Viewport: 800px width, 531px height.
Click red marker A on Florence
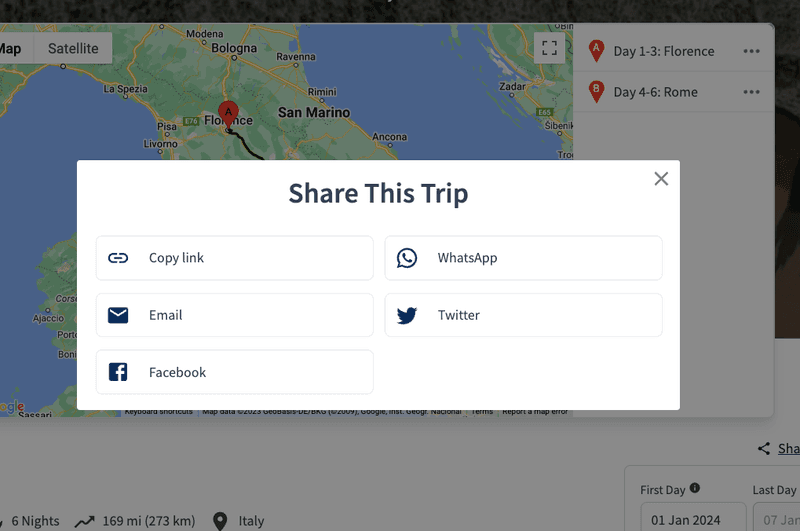(229, 113)
